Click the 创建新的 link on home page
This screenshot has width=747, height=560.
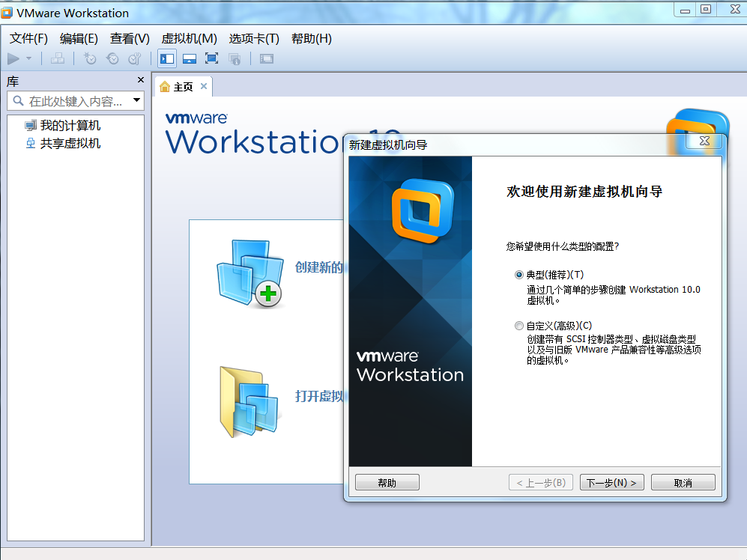tap(318, 267)
